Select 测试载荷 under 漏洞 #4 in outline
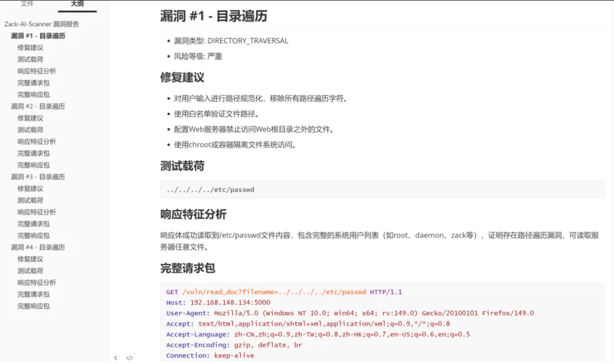The height and width of the screenshot is (364, 614). [x=30, y=270]
